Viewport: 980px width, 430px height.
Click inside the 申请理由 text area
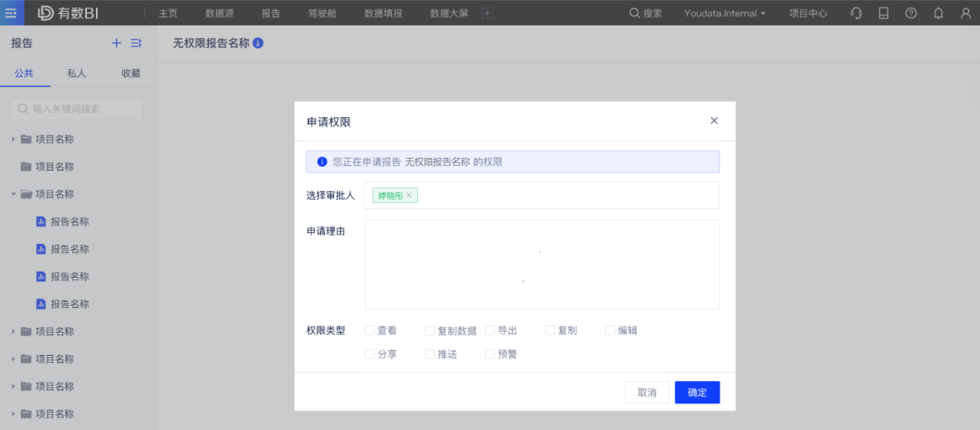(x=542, y=264)
